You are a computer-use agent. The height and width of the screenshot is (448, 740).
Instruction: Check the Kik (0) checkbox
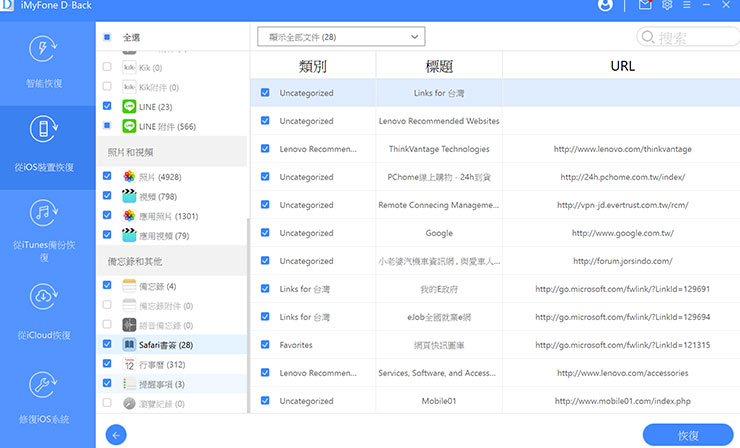[x=107, y=67]
